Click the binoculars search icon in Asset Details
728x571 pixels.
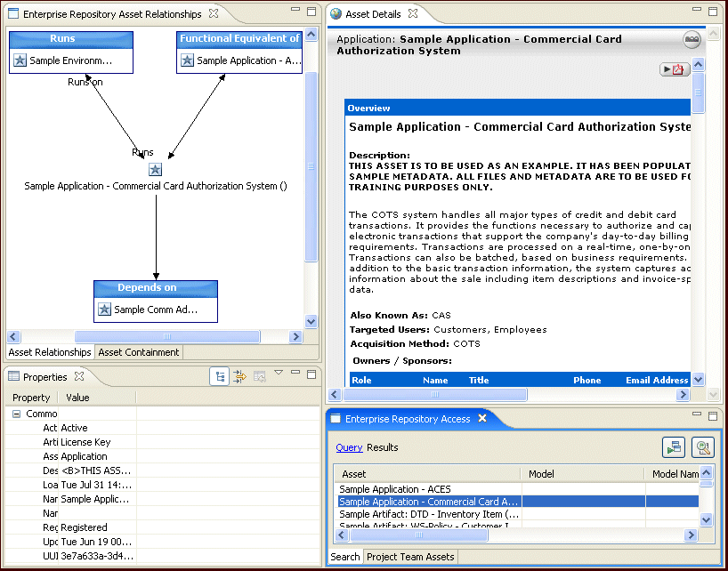pyautogui.click(x=692, y=40)
